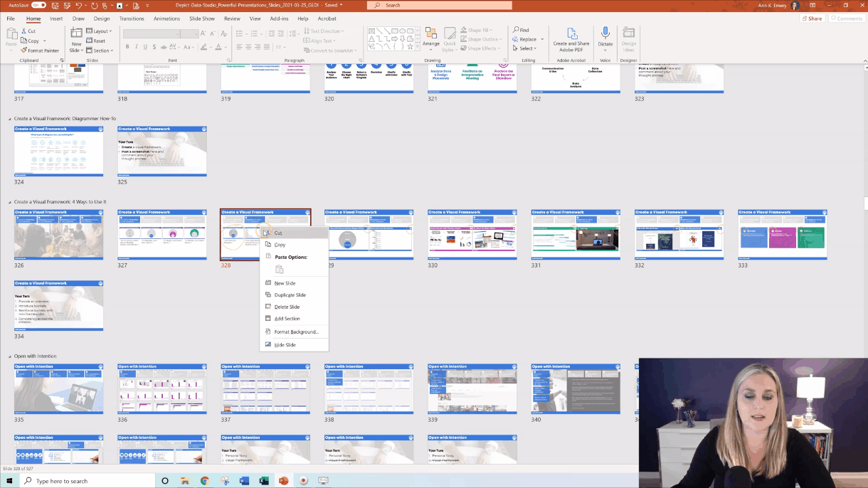Image resolution: width=868 pixels, height=488 pixels.
Task: Click the text highlight color button
Action: (203, 47)
